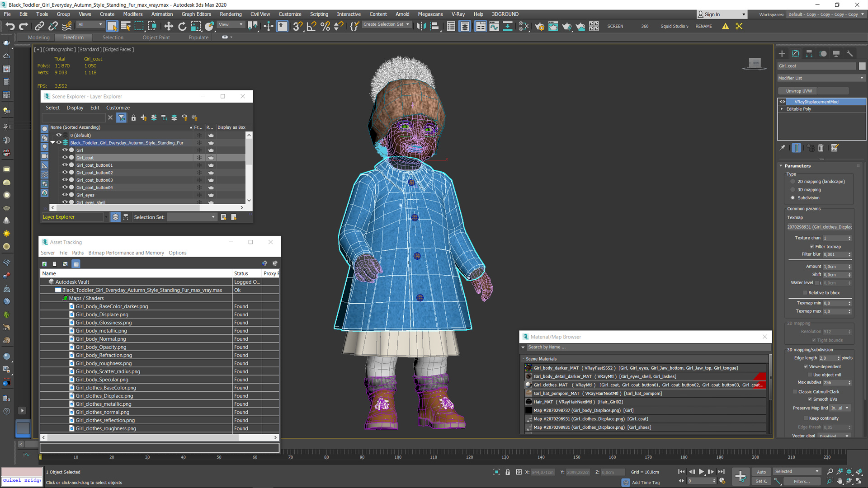Viewport: 868px width, 488px height.
Task: Open the Modifiers menu
Action: coord(132,14)
